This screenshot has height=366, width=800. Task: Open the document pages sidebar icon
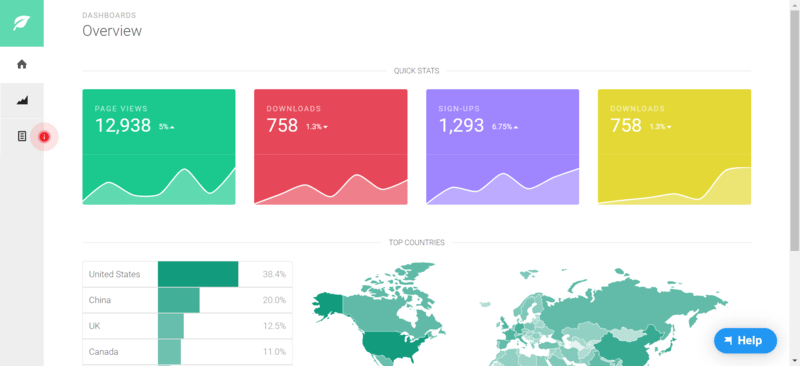click(21, 136)
